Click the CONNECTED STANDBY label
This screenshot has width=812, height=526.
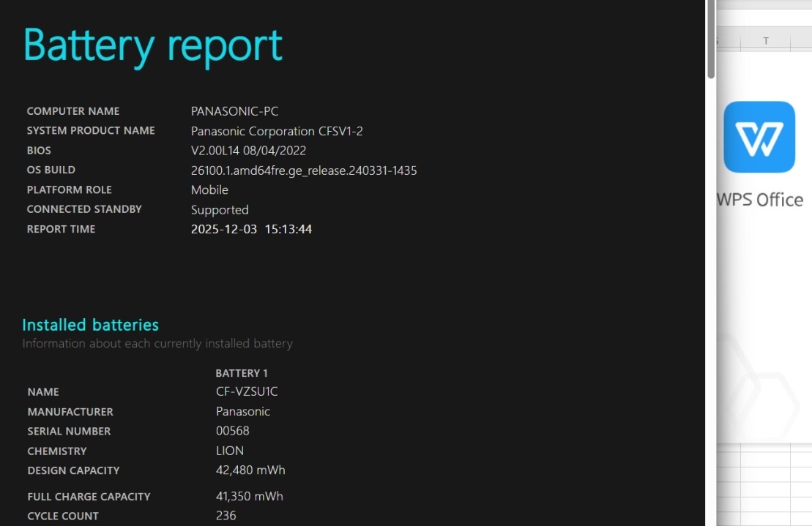[x=84, y=209]
